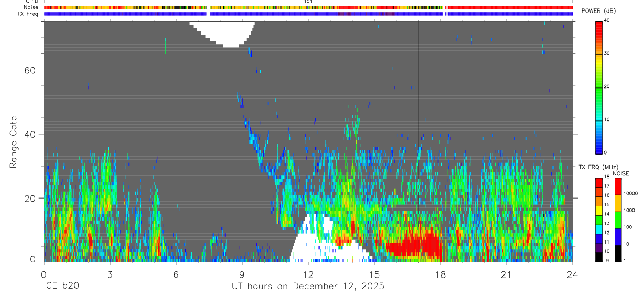The width and height of the screenshot is (644, 297).
Task: Click x-axis hour tick label '9'
Action: coord(242,275)
